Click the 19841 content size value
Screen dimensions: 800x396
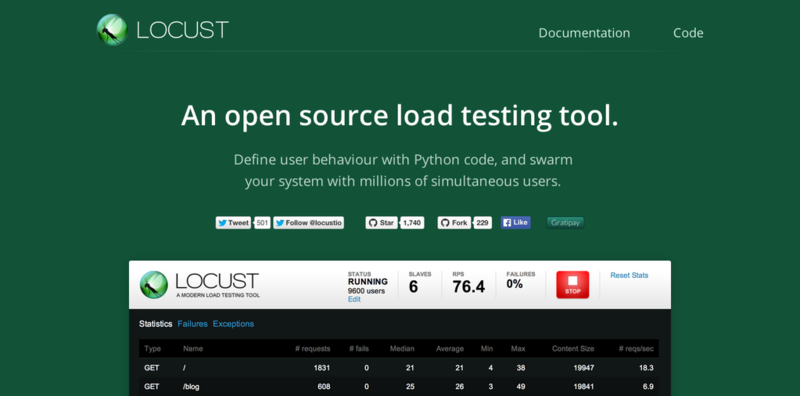(583, 387)
